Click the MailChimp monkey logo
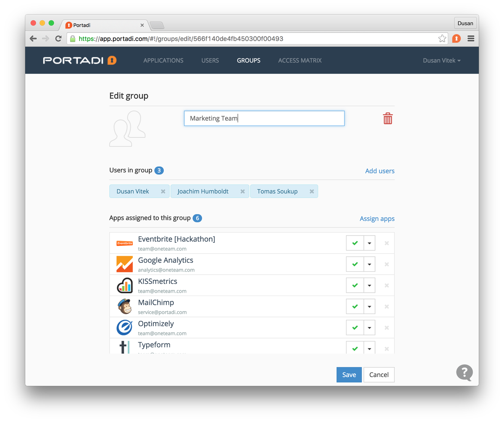 pyautogui.click(x=125, y=307)
